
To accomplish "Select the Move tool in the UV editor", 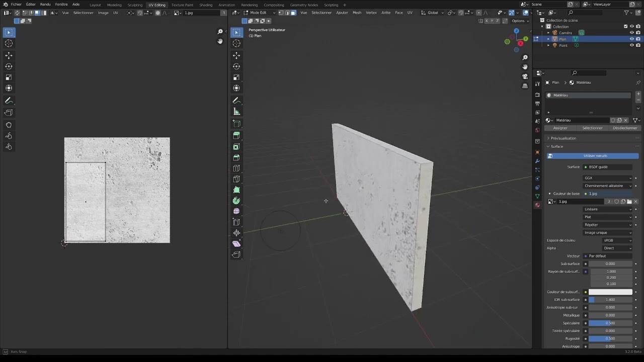I will [9, 55].
